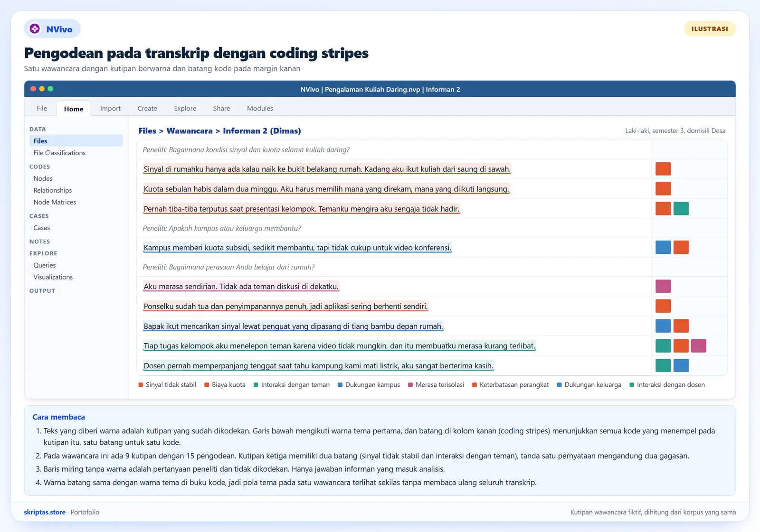Screen dimensions: 760x532
Task: Switch to the Home tab
Action: (74, 109)
